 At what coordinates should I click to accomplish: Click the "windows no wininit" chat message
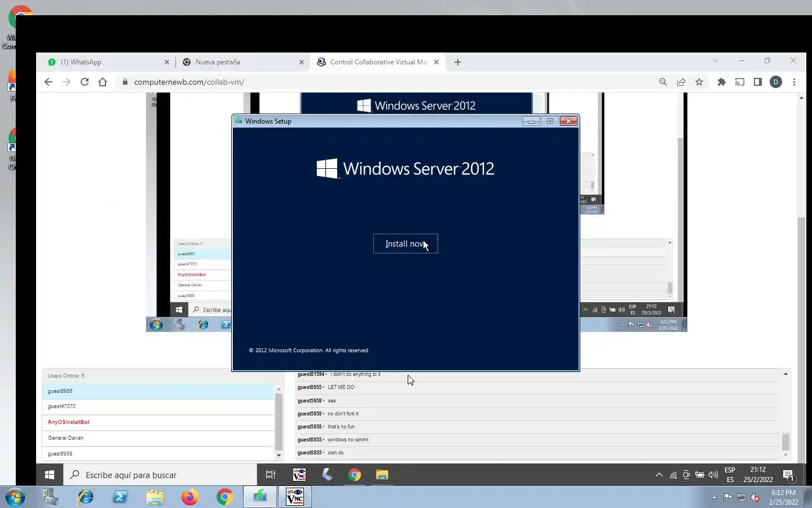(348, 440)
